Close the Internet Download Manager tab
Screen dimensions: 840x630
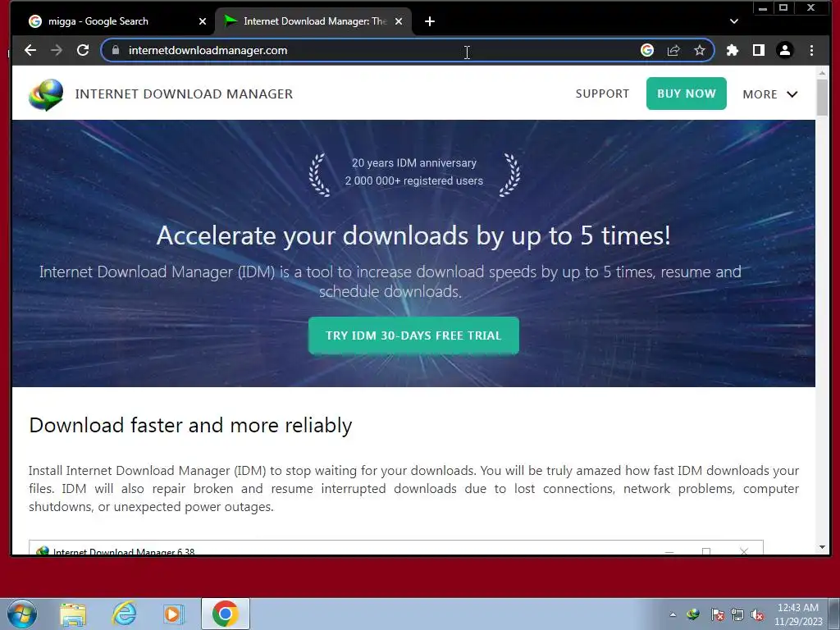pos(399,21)
